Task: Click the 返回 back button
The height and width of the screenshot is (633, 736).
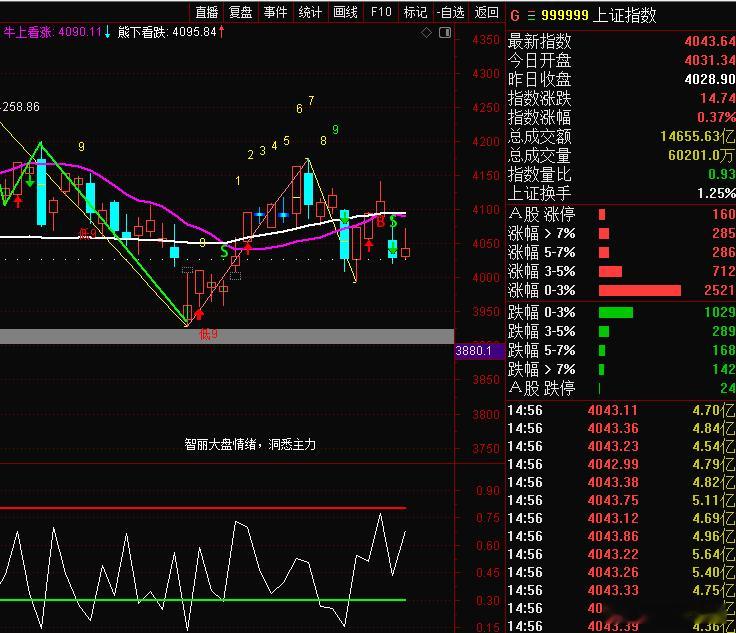Action: point(486,12)
